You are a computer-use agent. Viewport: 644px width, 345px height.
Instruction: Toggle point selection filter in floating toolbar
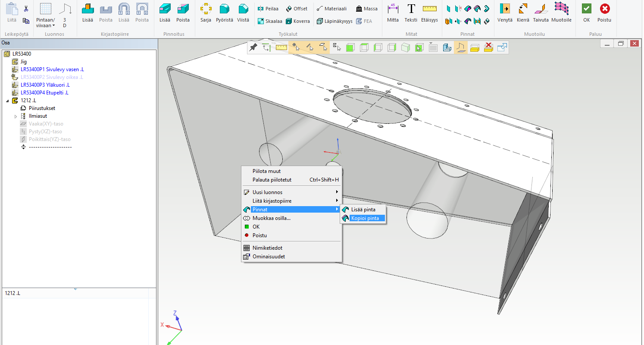click(295, 47)
